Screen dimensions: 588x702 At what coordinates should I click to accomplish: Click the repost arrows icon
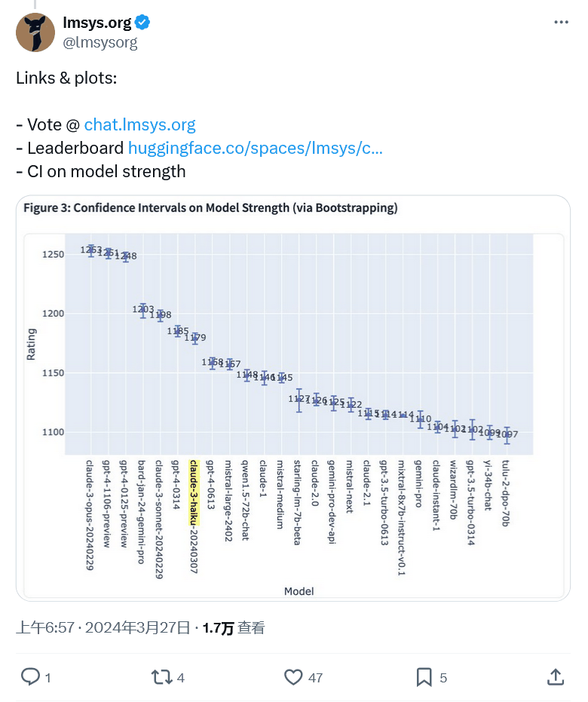pyautogui.click(x=161, y=677)
